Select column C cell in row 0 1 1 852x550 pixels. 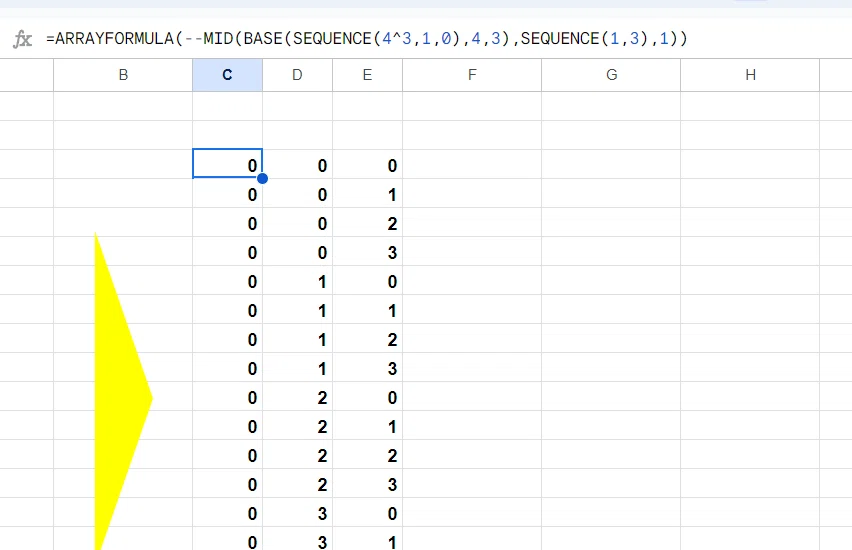[228, 309]
